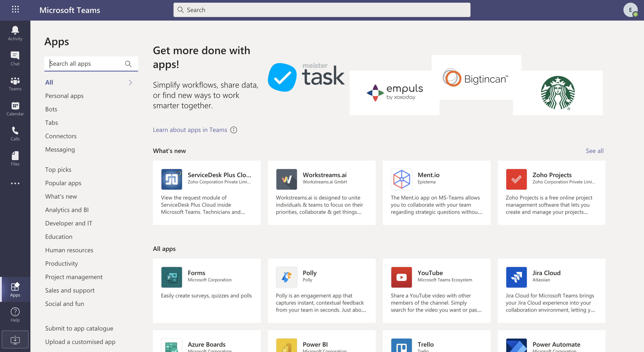Navigate to Calls section
The width and height of the screenshot is (644, 352).
click(x=15, y=134)
